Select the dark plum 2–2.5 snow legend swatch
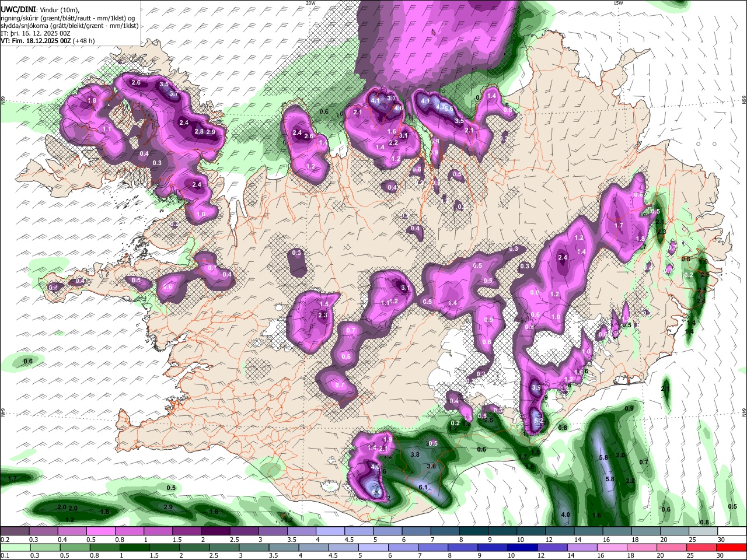This screenshot has height=560, width=747. (215, 531)
